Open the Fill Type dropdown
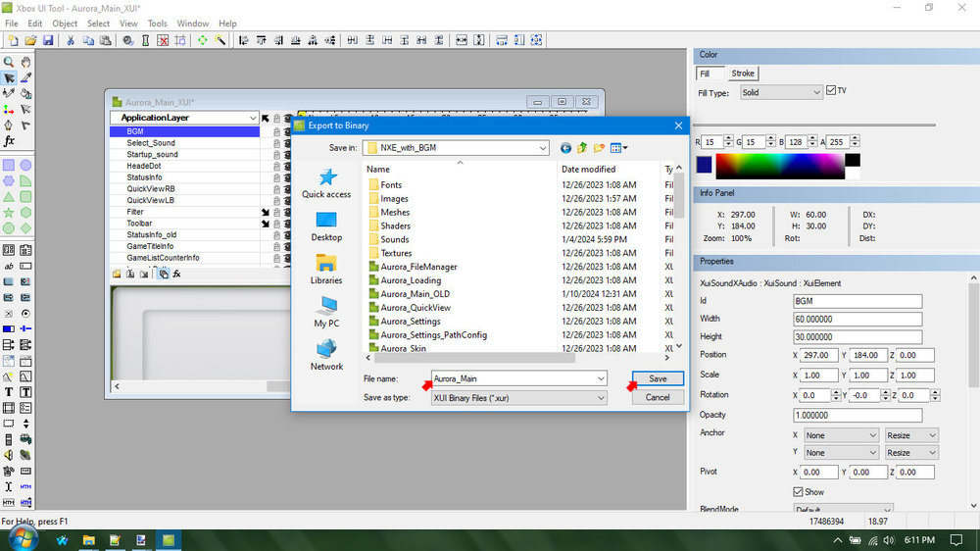This screenshot has height=551, width=980. [816, 92]
